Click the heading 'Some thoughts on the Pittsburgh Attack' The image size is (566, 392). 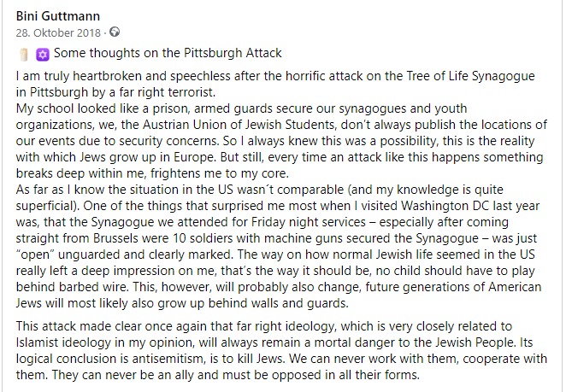pyautogui.click(x=168, y=53)
